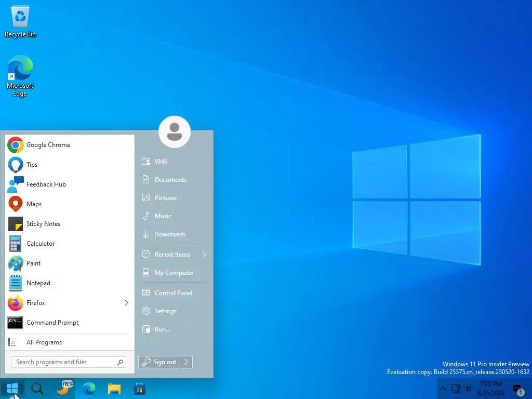Click the All Programs list icon
Image resolution: width=532 pixels, height=399 pixels.
pos(12,342)
